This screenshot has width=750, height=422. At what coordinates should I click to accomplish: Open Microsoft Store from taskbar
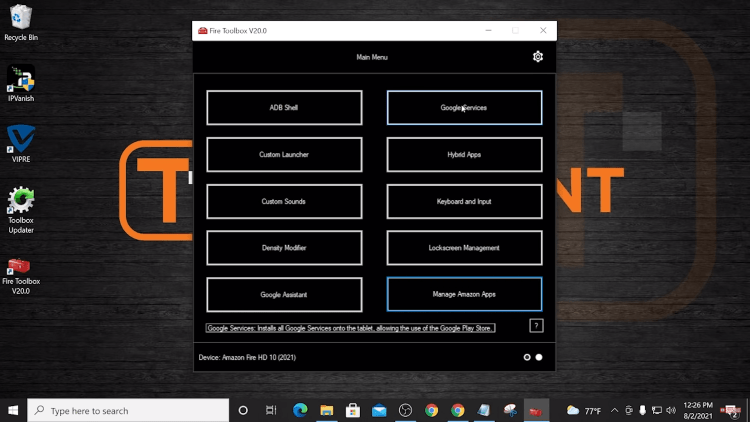point(353,411)
